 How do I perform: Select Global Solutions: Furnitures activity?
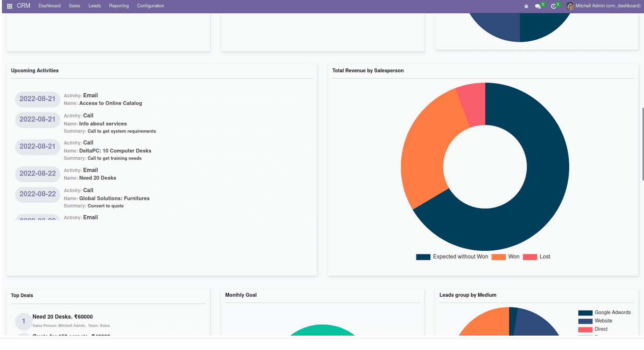point(114,198)
